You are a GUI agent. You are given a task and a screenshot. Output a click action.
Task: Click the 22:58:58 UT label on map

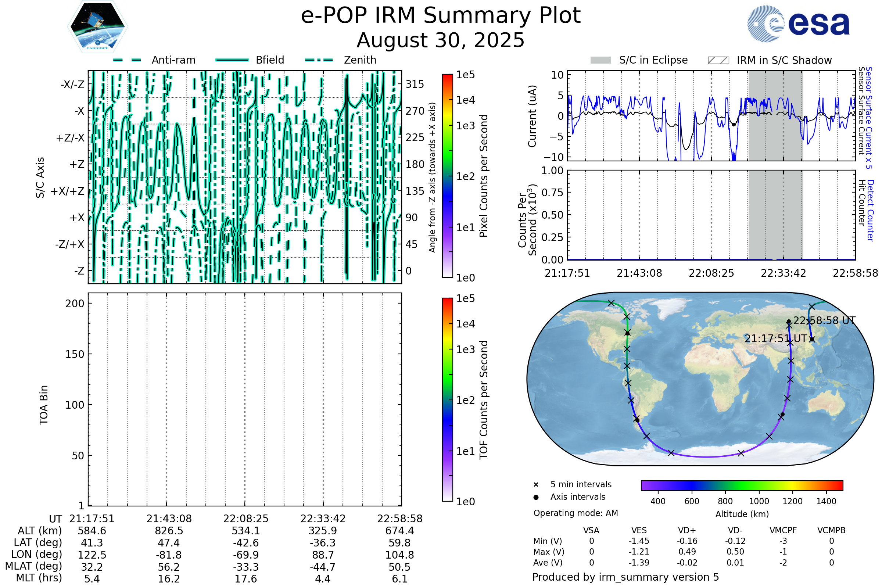[824, 320]
